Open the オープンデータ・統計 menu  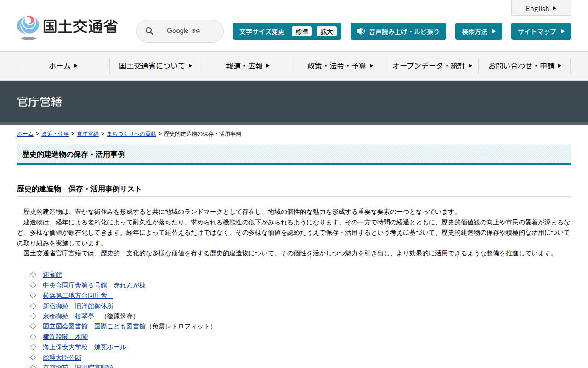[432, 66]
